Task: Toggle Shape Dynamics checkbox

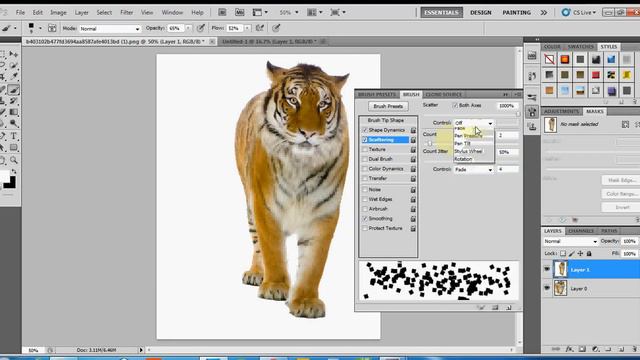Action: point(365,130)
